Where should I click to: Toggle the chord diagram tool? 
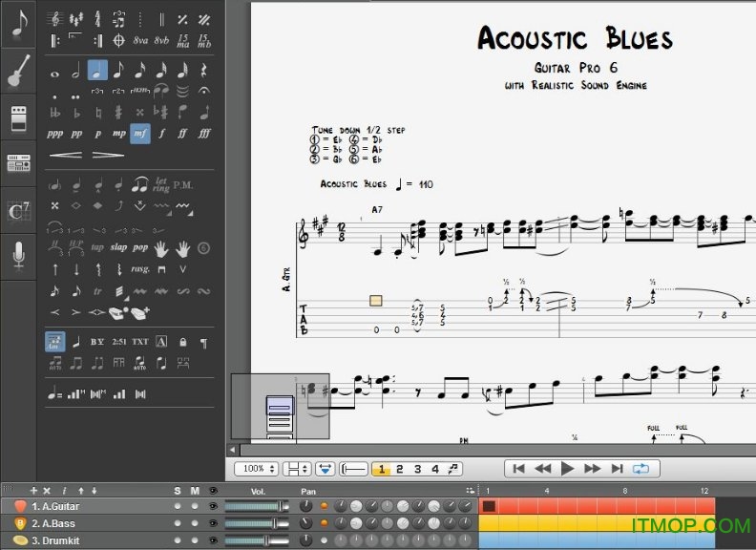tap(55, 342)
